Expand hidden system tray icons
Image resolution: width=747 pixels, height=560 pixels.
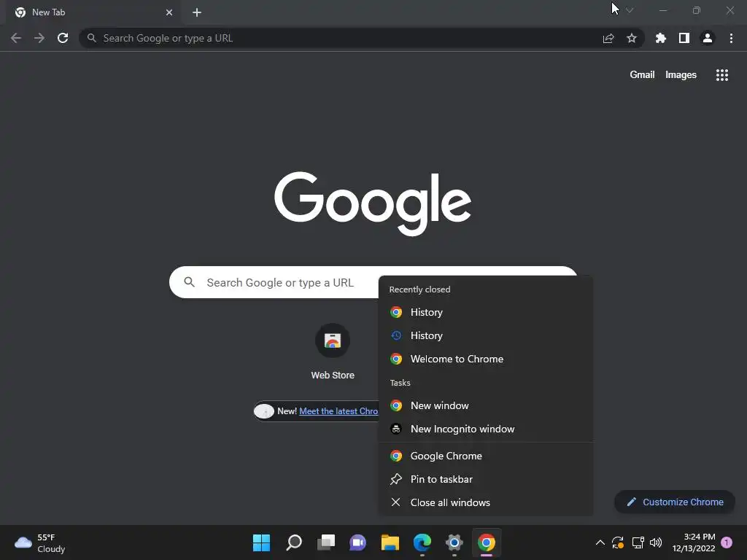pyautogui.click(x=600, y=542)
